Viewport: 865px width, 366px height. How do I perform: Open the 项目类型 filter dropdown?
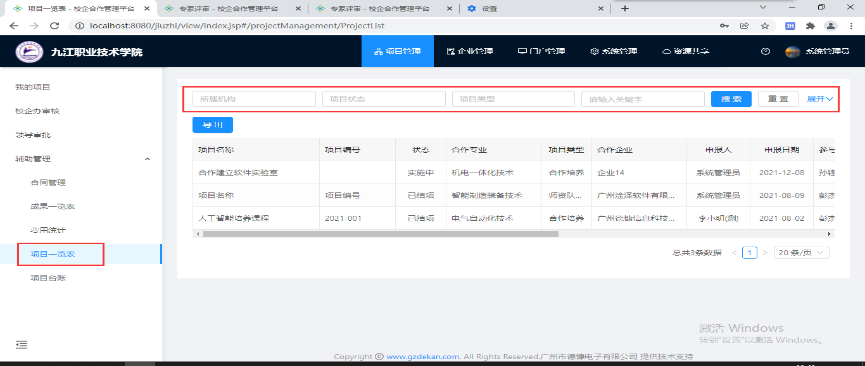click(x=514, y=99)
